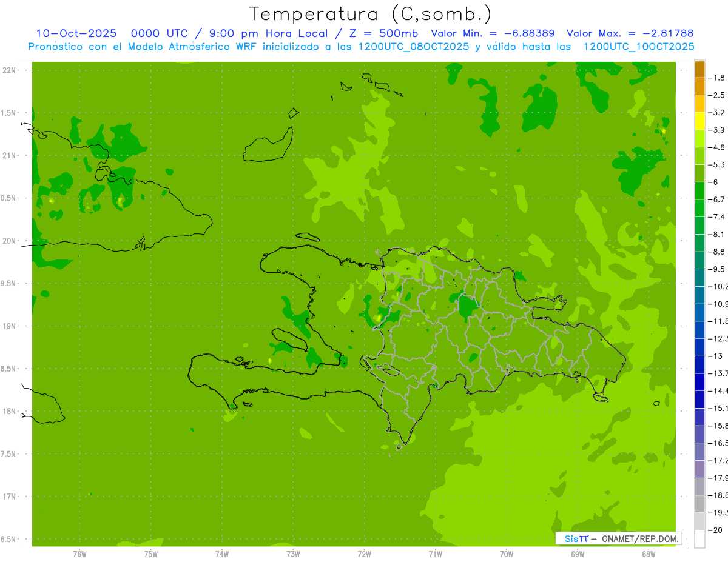
Task: Click the "1200UTC_10OCT2025" valid-until text
Action: pos(639,46)
